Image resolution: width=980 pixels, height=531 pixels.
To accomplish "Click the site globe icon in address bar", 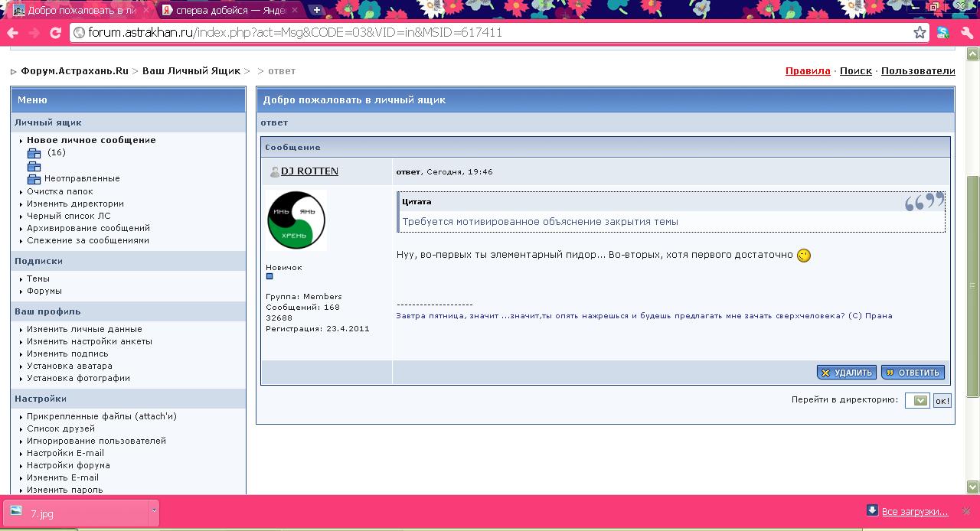I will coord(79,32).
